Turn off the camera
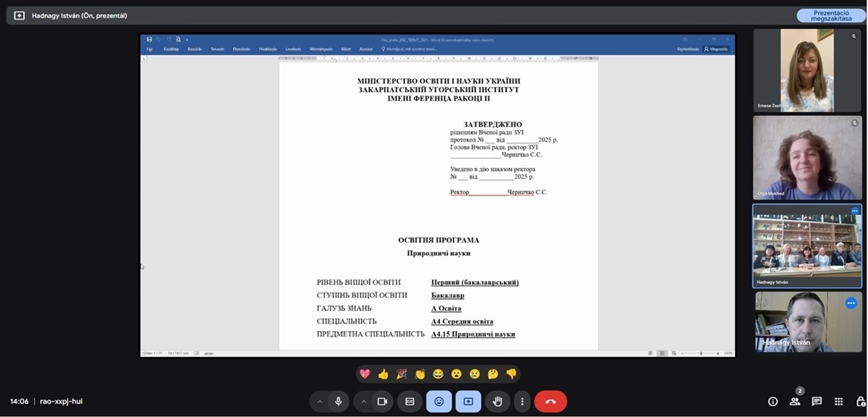 pyautogui.click(x=382, y=401)
